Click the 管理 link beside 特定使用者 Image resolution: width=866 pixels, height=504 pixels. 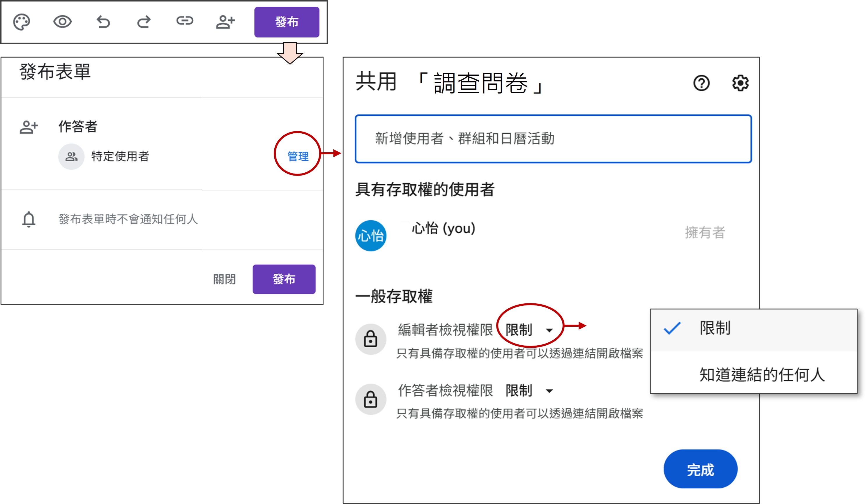[298, 156]
